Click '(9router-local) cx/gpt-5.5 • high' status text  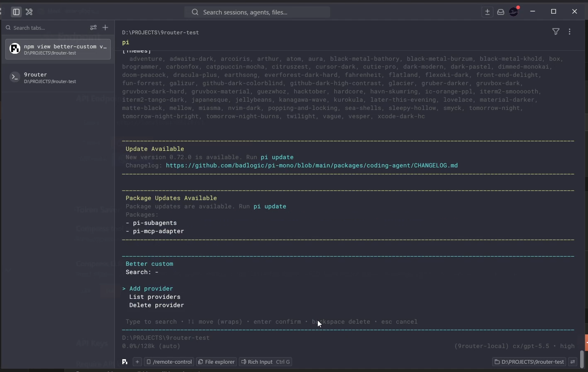514,346
